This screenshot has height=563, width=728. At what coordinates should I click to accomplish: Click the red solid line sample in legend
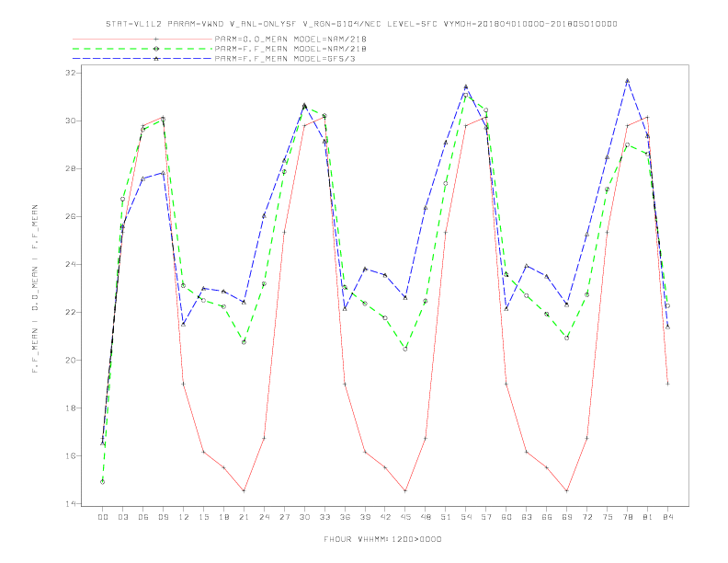pos(142,39)
